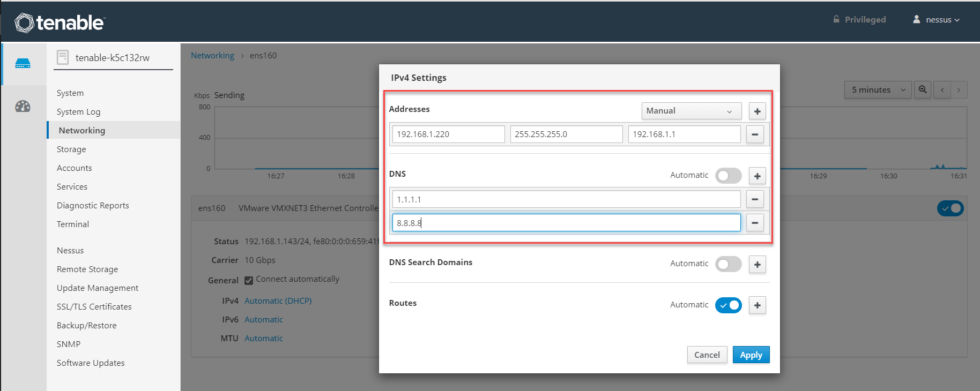This screenshot has height=391, width=980.
Task: Open the host server icon in sidebar
Action: coord(23,64)
